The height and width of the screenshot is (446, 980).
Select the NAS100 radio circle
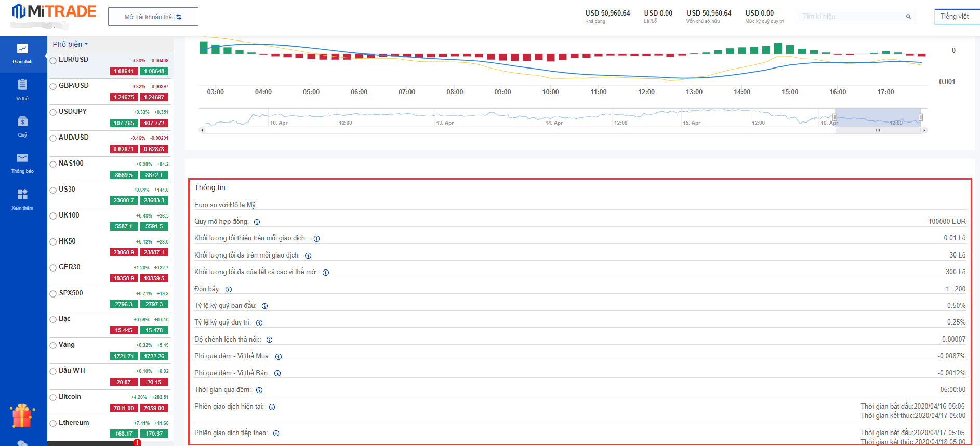(x=53, y=165)
